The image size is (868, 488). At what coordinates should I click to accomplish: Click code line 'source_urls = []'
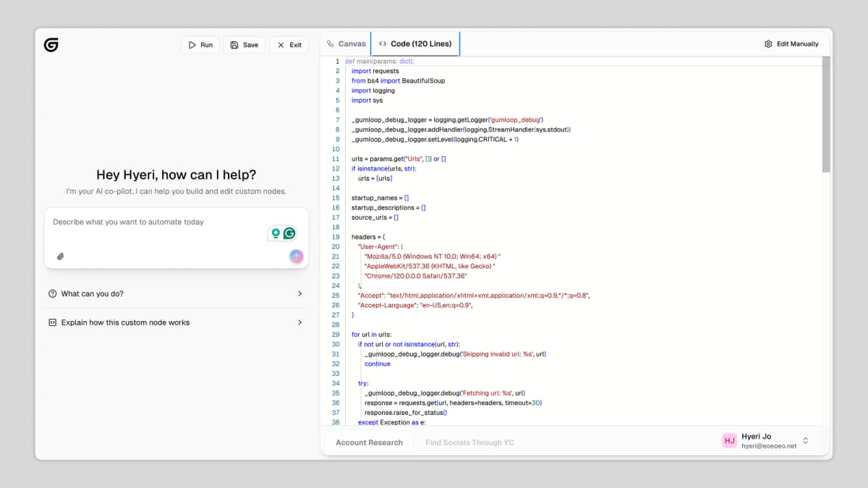coord(375,217)
